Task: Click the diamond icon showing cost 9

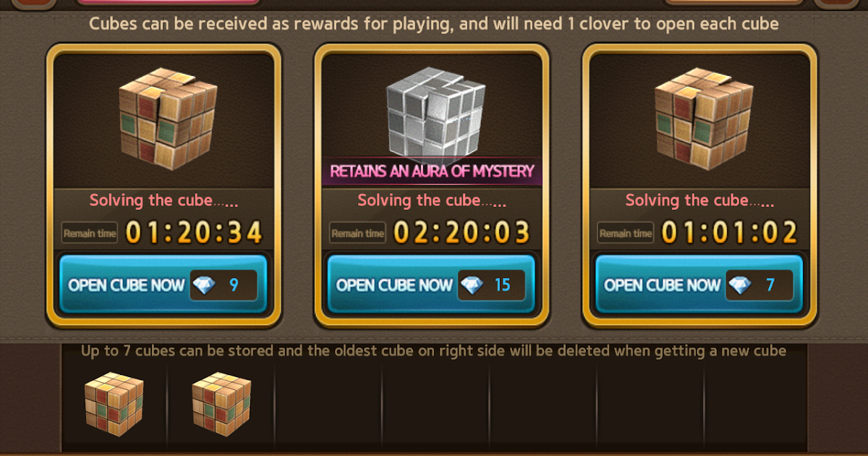Action: tap(203, 285)
